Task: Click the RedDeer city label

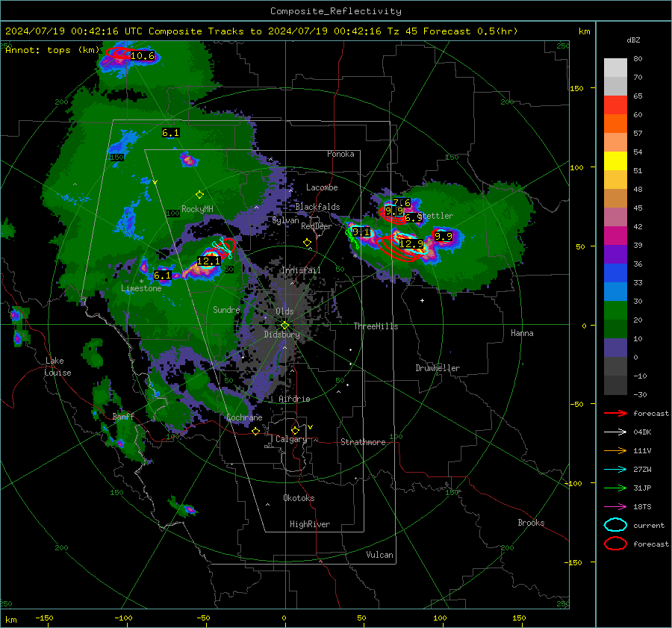Action: point(317,226)
